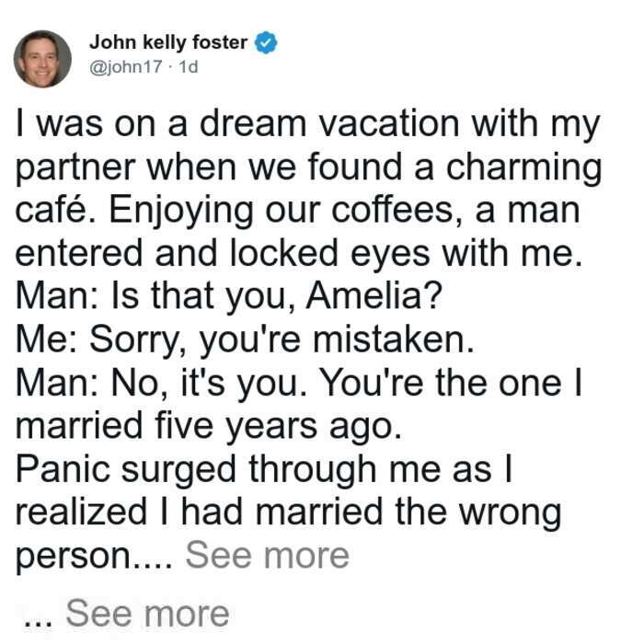Click the word 'person....' in the post
The height and width of the screenshot is (644, 644).
point(94,558)
